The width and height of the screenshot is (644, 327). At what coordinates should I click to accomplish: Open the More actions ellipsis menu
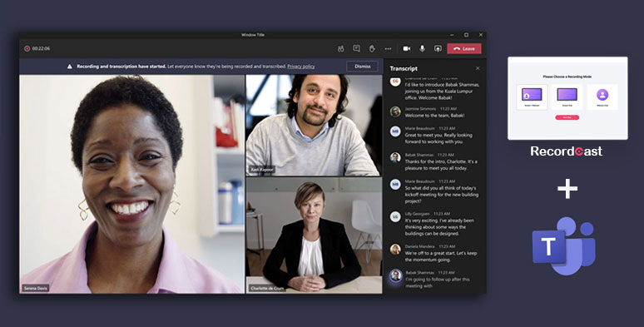[x=388, y=48]
